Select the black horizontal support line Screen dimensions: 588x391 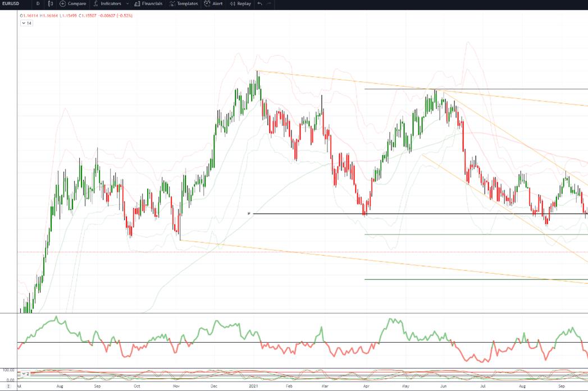420,214
